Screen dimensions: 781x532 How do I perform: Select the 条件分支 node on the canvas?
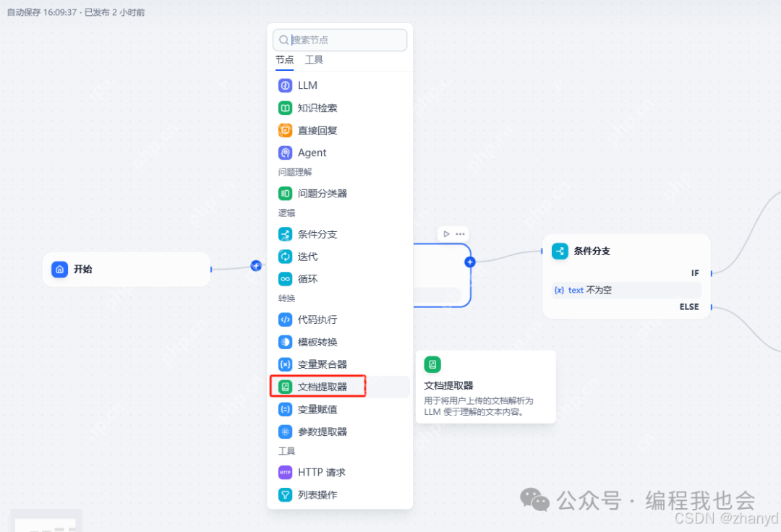point(626,276)
